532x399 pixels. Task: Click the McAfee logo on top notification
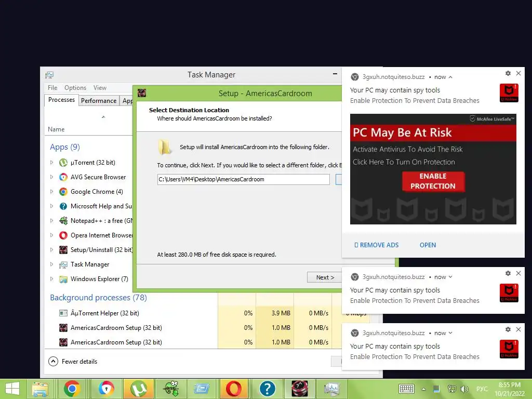[x=509, y=93]
